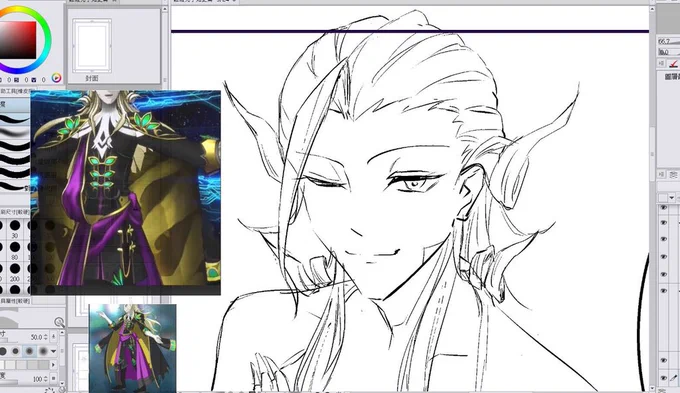
Task: Click the page manager scrollbar up arrow
Action: click(165, 9)
